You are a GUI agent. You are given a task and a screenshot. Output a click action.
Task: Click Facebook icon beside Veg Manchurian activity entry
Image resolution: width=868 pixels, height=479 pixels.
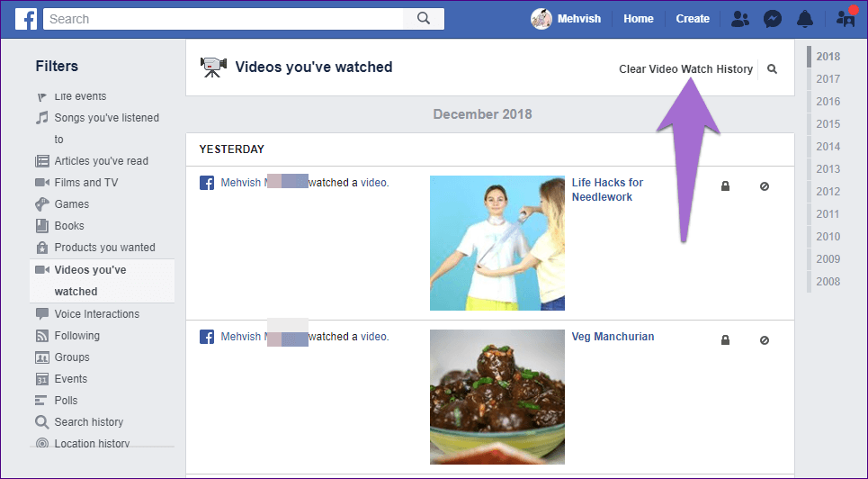click(207, 337)
